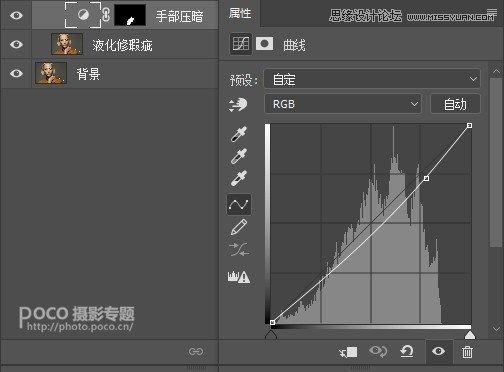Reset adjustment to defaults icon
This screenshot has width=504, height=372.
pyautogui.click(x=407, y=351)
